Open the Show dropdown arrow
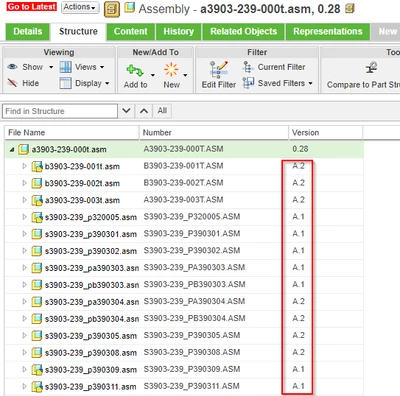 pos(51,67)
